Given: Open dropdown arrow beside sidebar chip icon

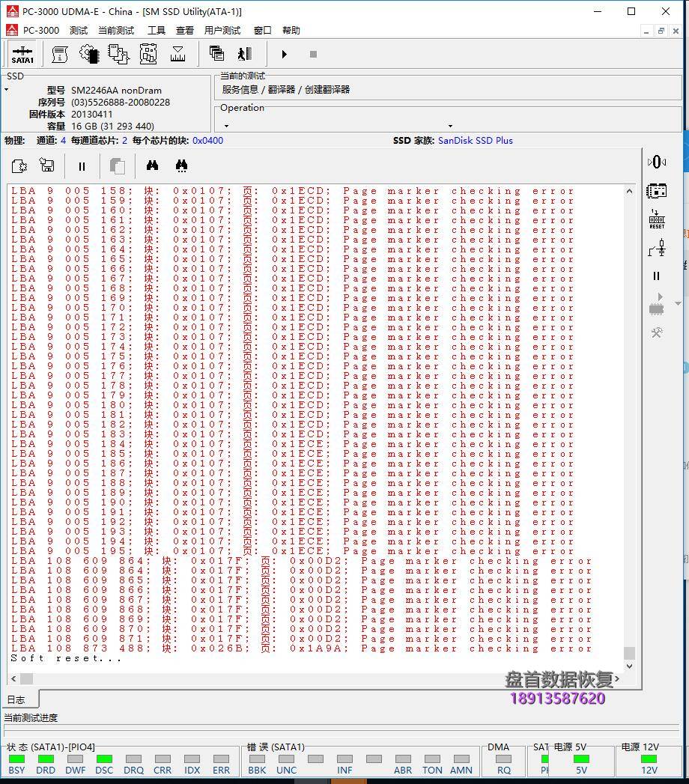Looking at the screenshot, I should click(679, 304).
